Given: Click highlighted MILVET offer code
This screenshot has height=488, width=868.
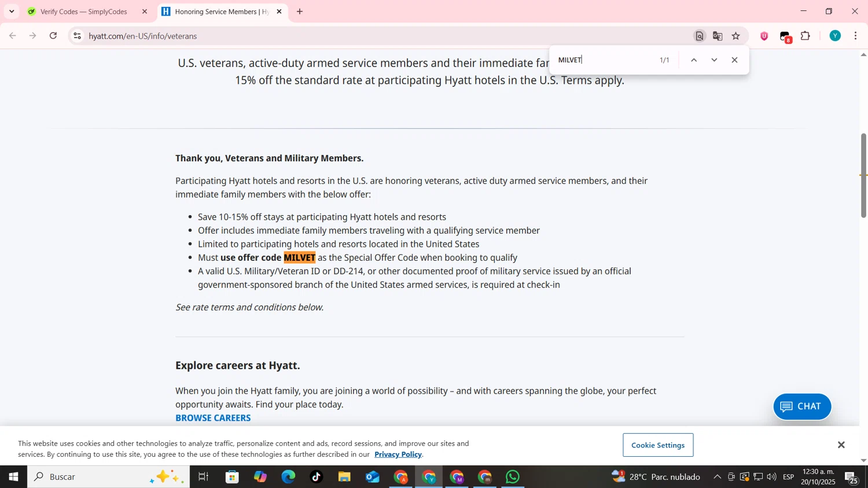Looking at the screenshot, I should pyautogui.click(x=300, y=258).
